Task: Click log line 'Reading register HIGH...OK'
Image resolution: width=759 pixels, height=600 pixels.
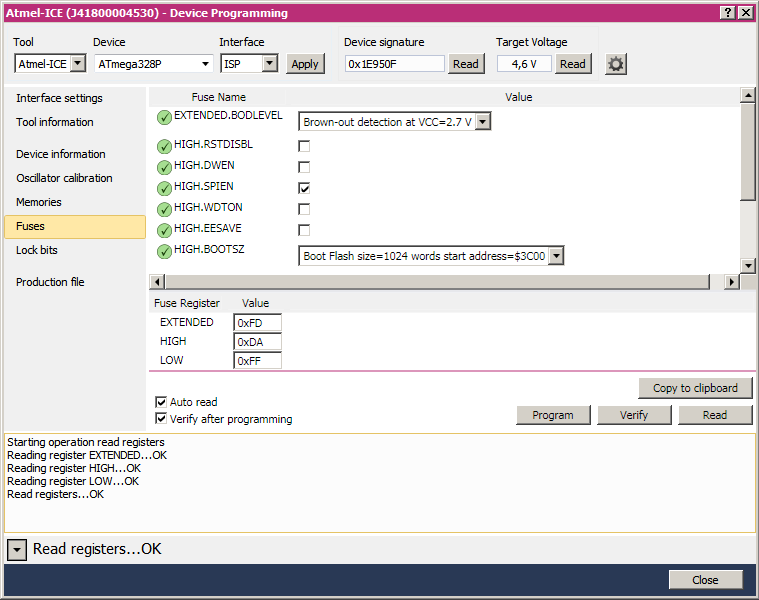Action: point(74,468)
